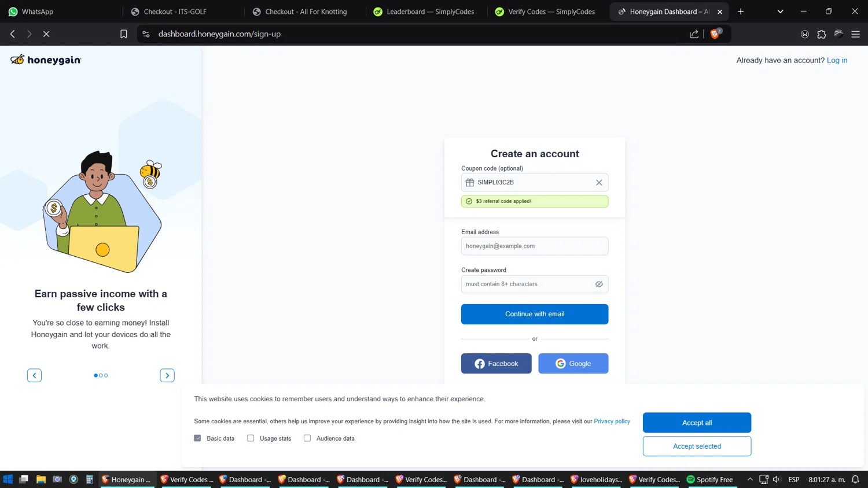
Task: Stop loading the page
Action: (46, 34)
